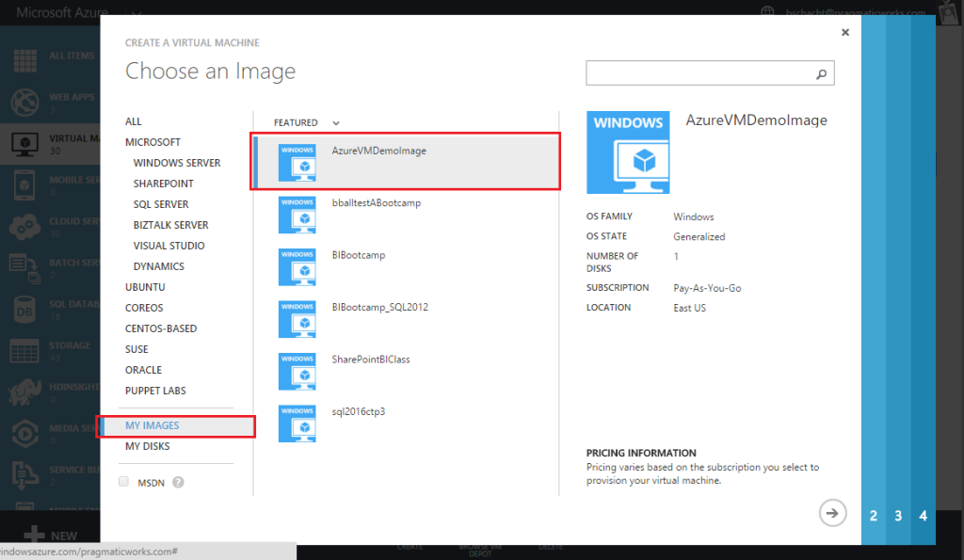Open Cloud Services icon in Azure sidebar

point(25,226)
